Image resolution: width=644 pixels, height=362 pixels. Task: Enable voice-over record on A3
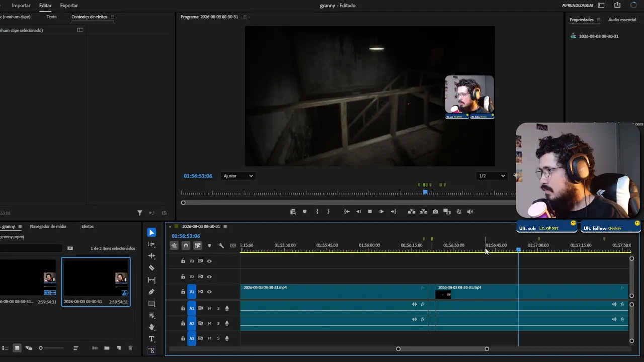tap(227, 338)
